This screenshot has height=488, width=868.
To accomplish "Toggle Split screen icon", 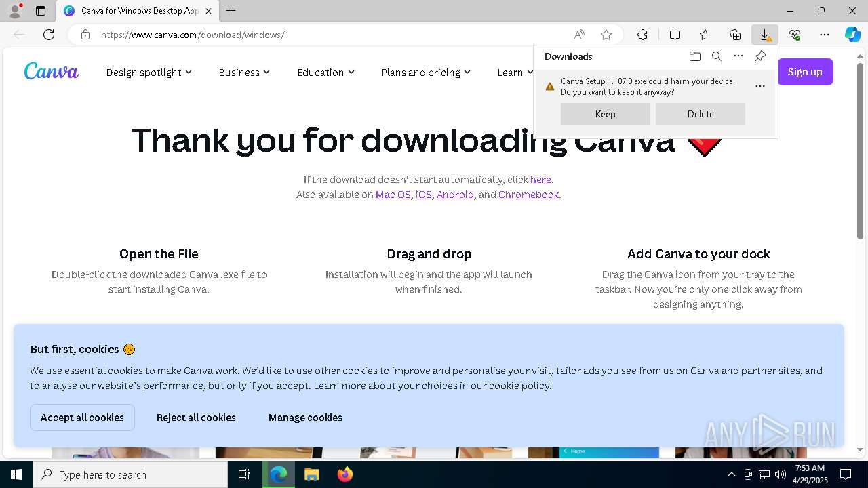I will click(675, 35).
